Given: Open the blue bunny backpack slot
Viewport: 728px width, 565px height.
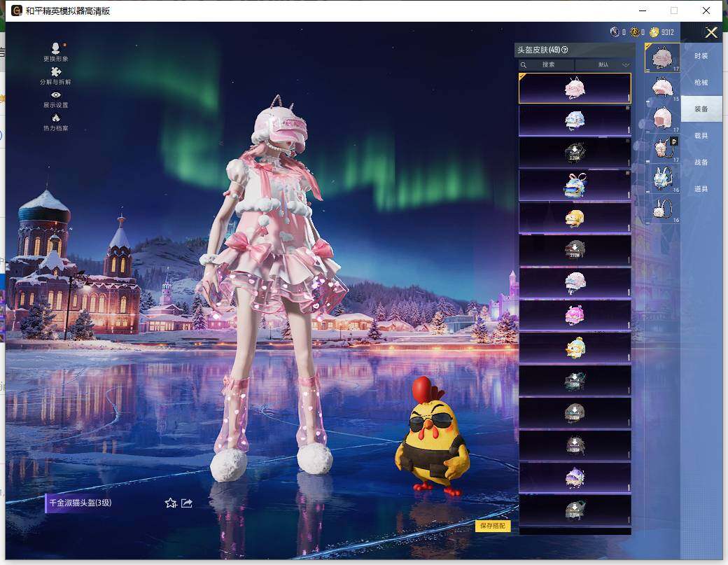Looking at the screenshot, I should pos(662,179).
